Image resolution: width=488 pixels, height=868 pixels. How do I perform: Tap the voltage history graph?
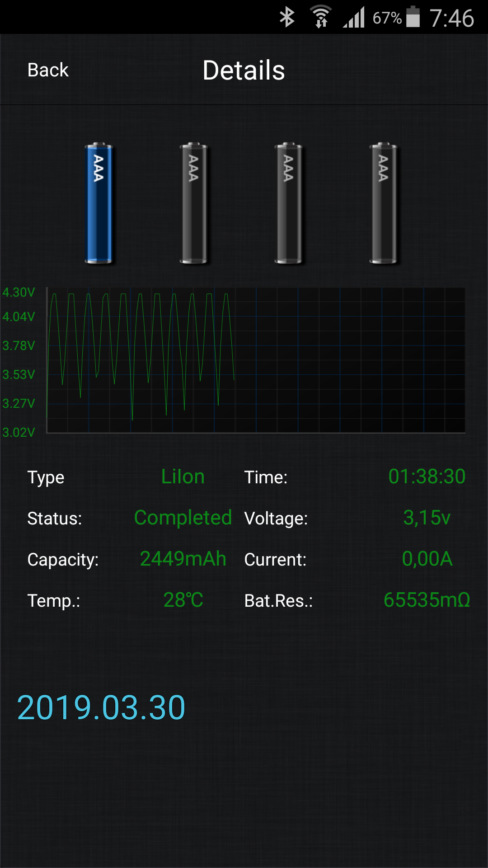[x=256, y=360]
